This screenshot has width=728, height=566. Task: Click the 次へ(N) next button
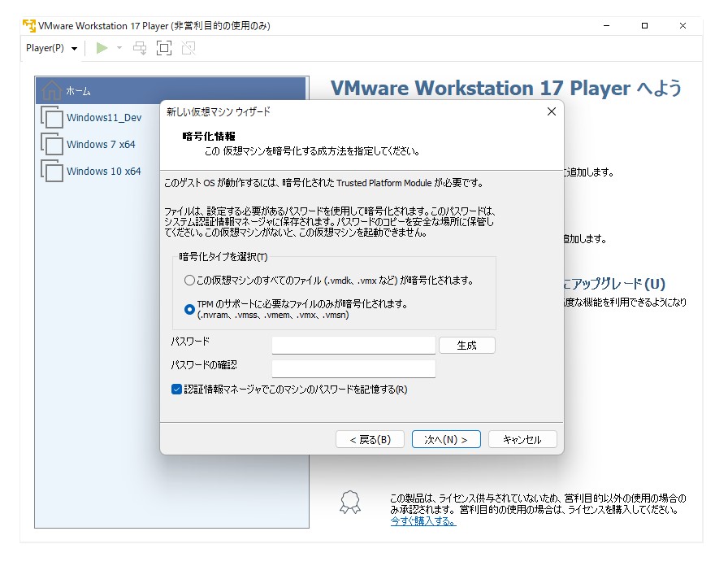(x=446, y=438)
